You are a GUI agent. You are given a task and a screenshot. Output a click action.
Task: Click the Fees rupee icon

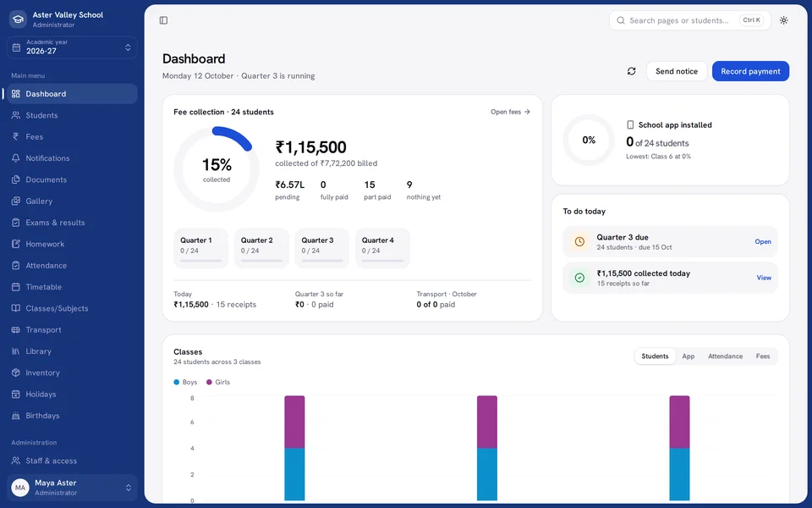coord(16,137)
